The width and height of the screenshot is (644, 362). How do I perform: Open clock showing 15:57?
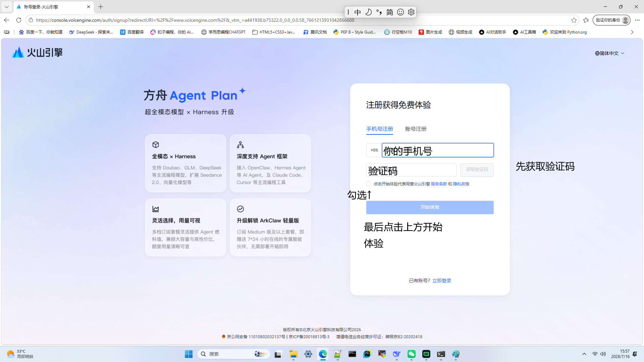click(x=620, y=354)
